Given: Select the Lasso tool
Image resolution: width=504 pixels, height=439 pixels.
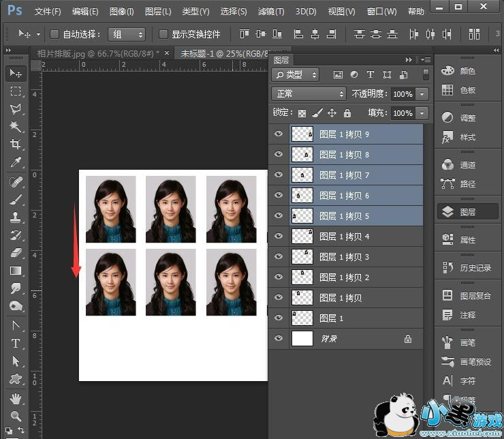Looking at the screenshot, I should [x=16, y=109].
